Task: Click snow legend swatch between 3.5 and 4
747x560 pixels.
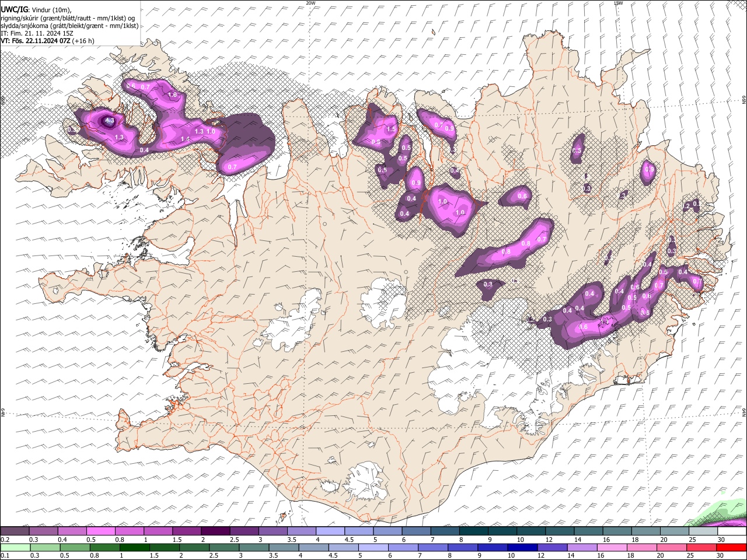Action: [x=302, y=531]
